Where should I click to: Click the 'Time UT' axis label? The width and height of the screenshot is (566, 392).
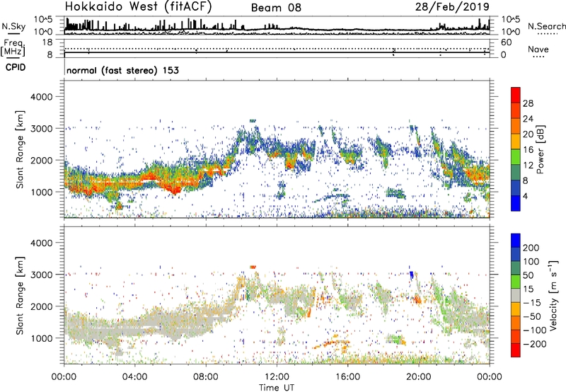277,388
